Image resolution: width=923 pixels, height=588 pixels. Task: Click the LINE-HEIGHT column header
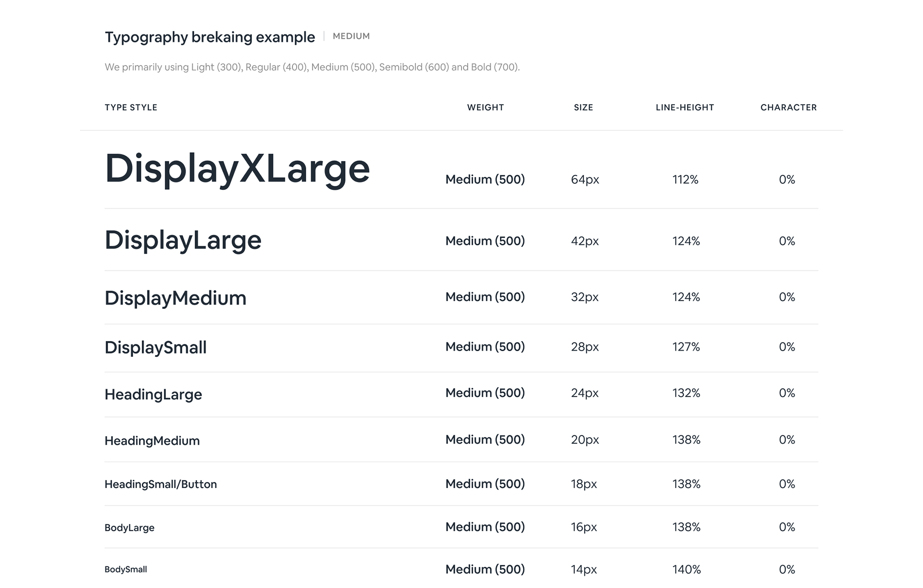pos(685,107)
